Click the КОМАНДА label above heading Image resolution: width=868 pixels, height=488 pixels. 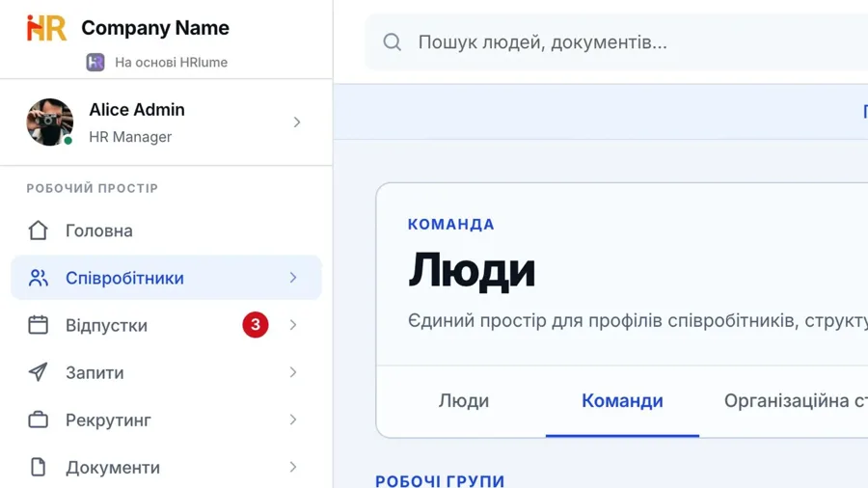(x=451, y=224)
